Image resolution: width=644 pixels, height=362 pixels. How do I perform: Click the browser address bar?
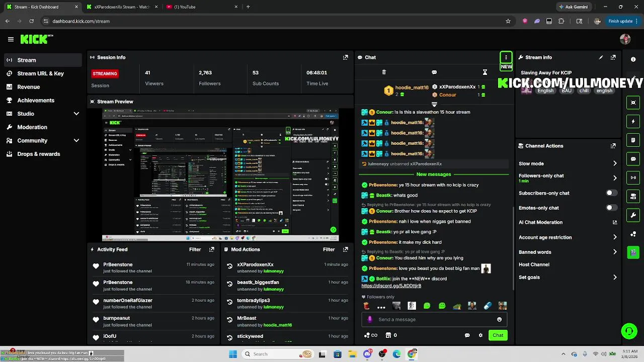(277, 21)
